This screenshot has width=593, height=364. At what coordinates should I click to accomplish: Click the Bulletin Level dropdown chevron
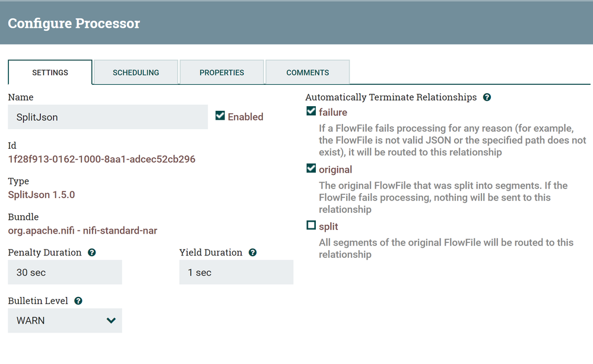pos(110,320)
